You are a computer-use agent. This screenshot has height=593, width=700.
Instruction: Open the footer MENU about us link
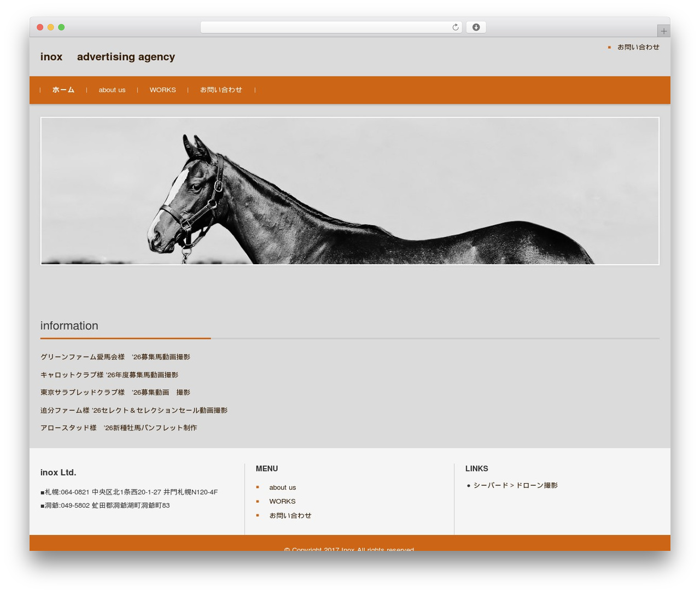[282, 487]
